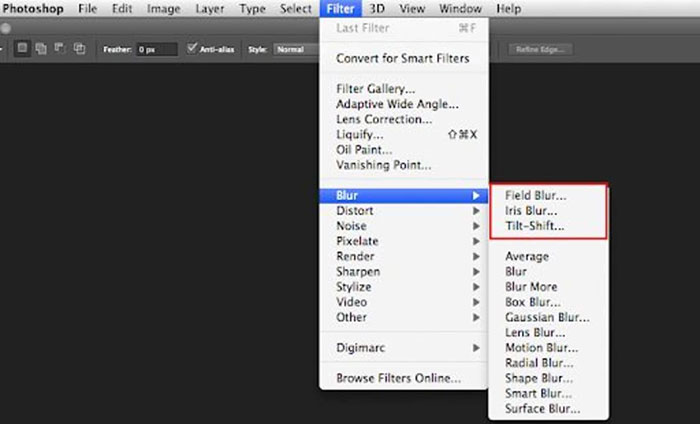Select the Intersect with selection icon
Viewport: 700px width, 424px height.
pyautogui.click(x=79, y=48)
